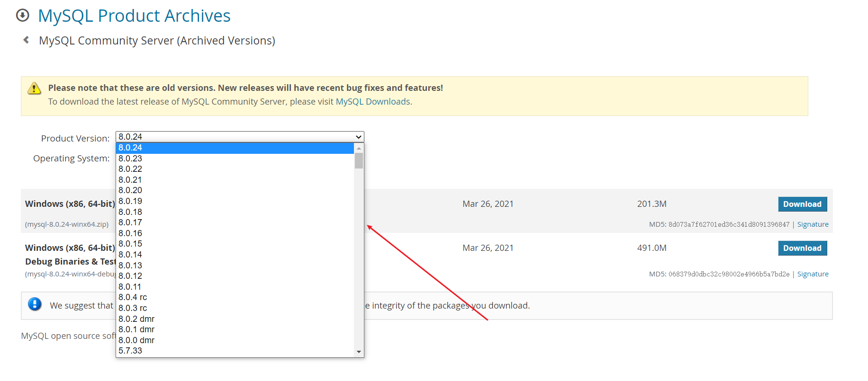Viewport: 868px width, 381px height.
Task: Click the Debug Binaries & Test row title
Action: [70, 261]
